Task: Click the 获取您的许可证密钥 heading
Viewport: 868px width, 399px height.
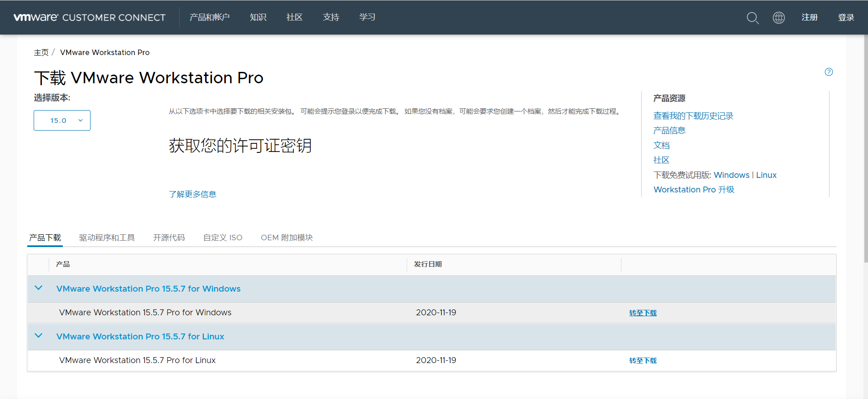Action: [240, 146]
